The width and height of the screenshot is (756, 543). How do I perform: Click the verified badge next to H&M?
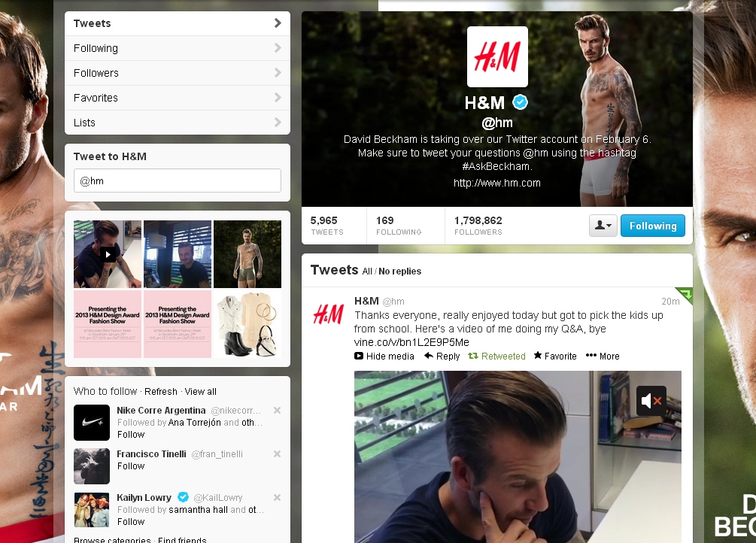521,102
